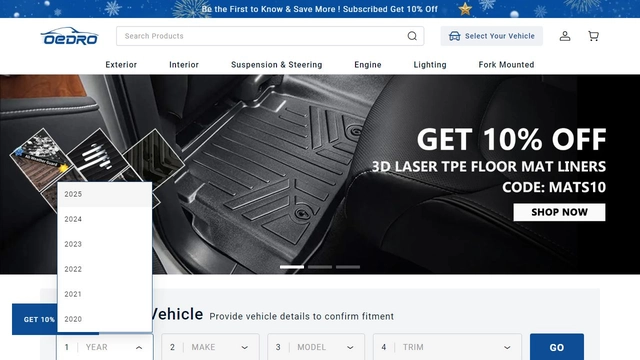Expand the TRIM dropdown
The height and width of the screenshot is (360, 640).
click(x=447, y=347)
